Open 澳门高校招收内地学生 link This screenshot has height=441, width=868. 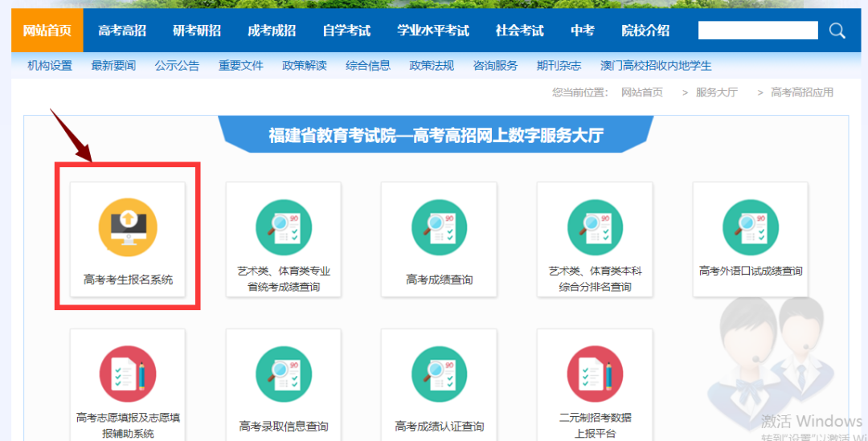[656, 66]
